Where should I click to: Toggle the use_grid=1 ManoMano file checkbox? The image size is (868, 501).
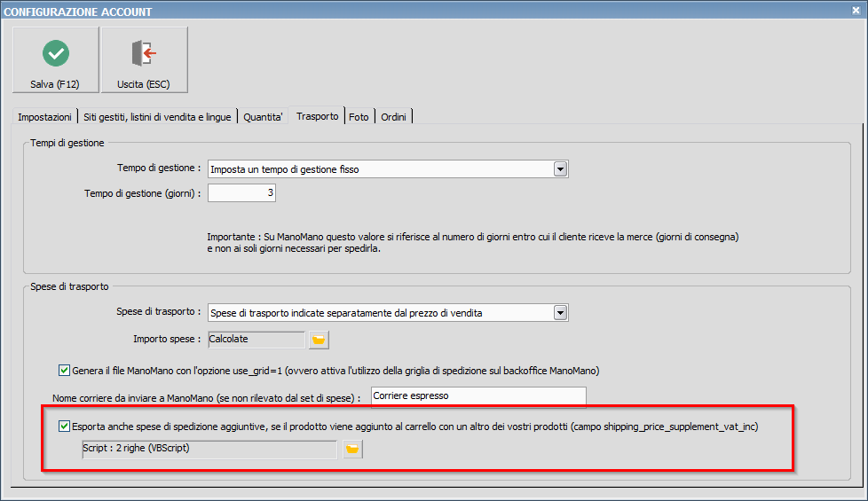click(64, 371)
